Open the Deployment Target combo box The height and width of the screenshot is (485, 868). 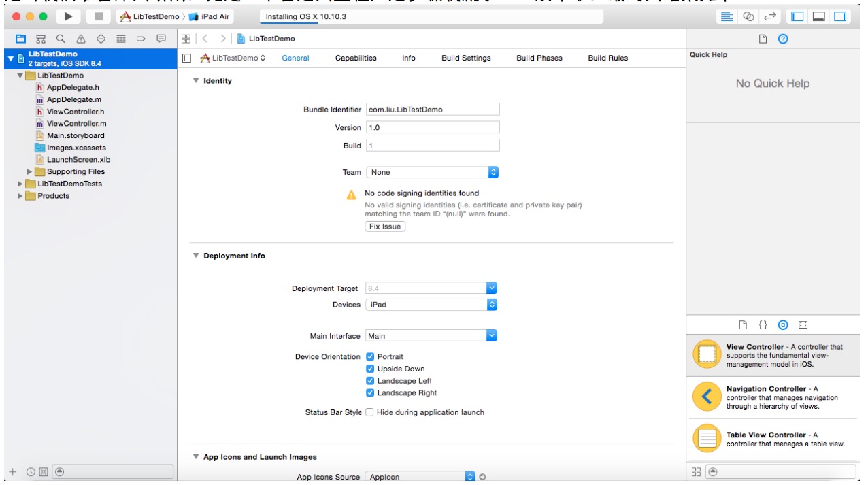point(431,288)
